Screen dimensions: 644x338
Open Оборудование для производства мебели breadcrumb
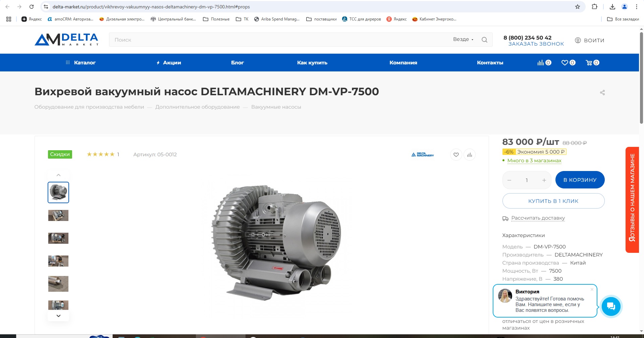89,107
